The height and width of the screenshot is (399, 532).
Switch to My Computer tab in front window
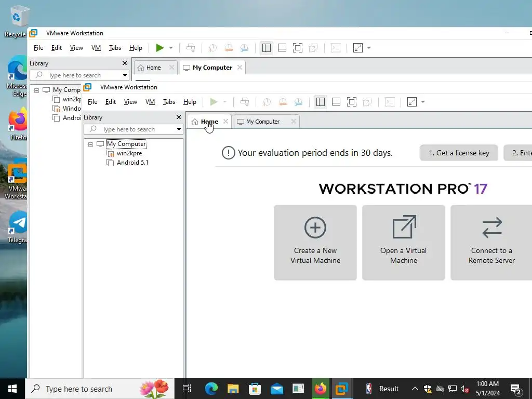click(x=263, y=122)
